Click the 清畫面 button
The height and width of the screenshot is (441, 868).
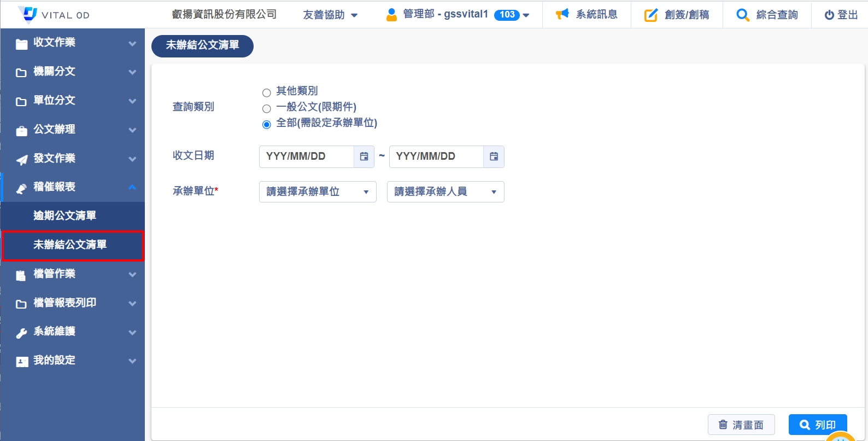[741, 425]
